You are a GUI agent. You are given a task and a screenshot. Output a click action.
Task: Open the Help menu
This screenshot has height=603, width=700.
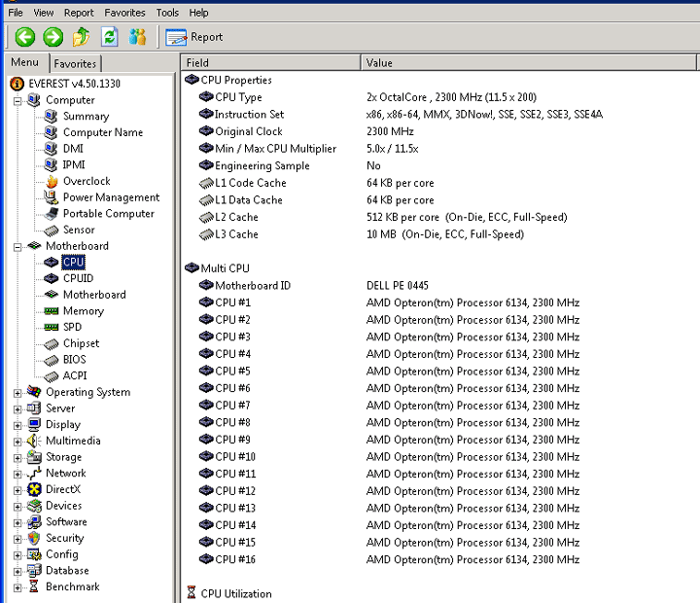tap(198, 13)
